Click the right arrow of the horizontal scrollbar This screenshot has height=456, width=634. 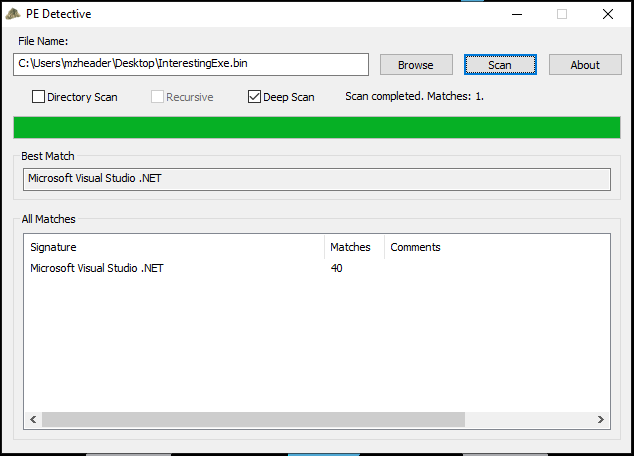click(x=601, y=419)
